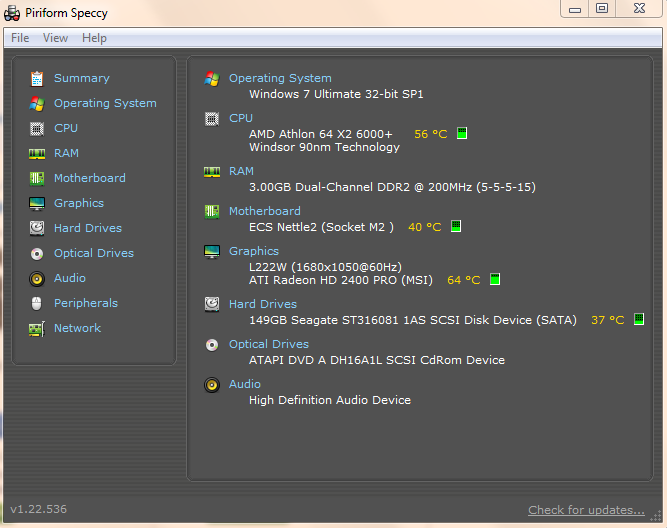Click the Graphics monitor icon in sidebar
The image size is (667, 528).
(37, 204)
